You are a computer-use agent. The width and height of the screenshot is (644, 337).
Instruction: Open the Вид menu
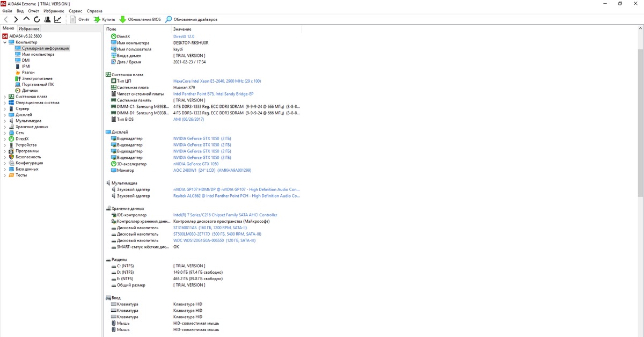(20, 11)
